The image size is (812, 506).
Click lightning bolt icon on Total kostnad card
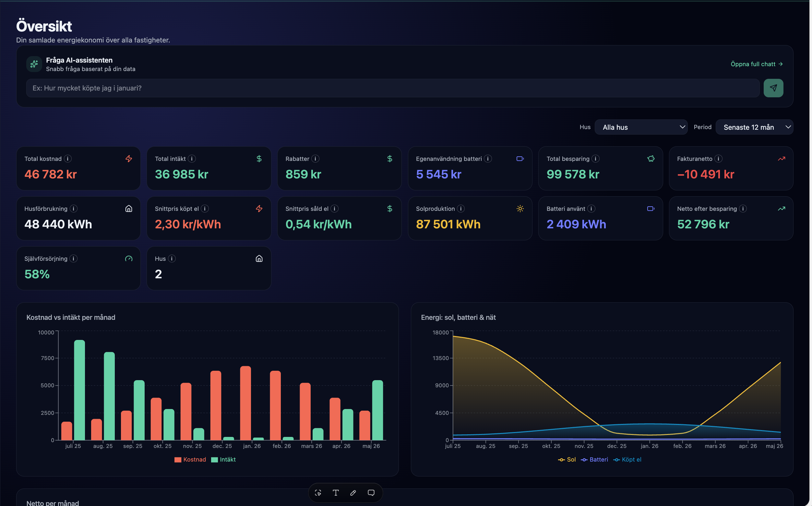coord(129,159)
